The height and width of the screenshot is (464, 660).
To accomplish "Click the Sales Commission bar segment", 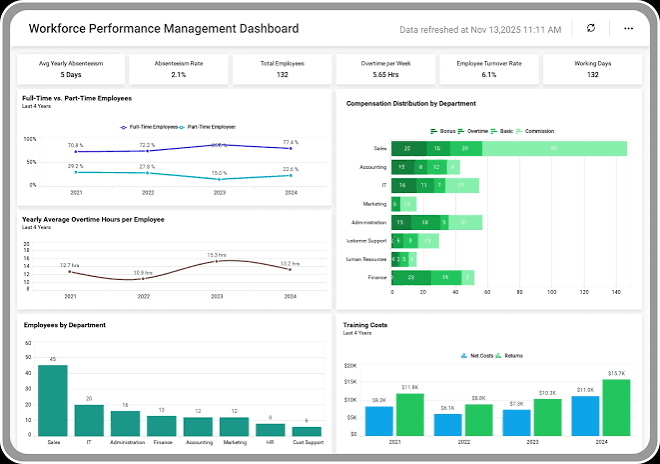I will [x=554, y=149].
